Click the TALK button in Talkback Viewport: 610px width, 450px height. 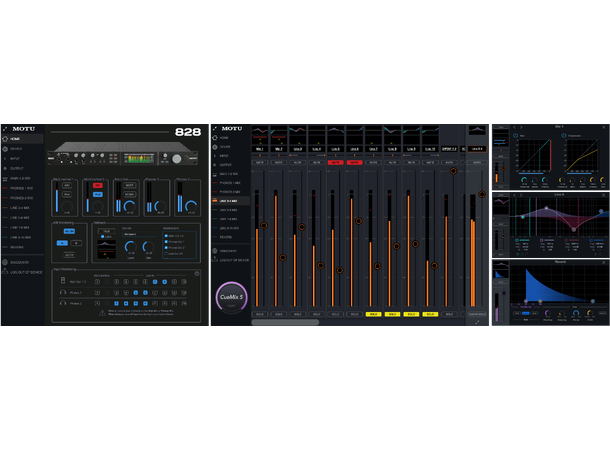click(106, 231)
